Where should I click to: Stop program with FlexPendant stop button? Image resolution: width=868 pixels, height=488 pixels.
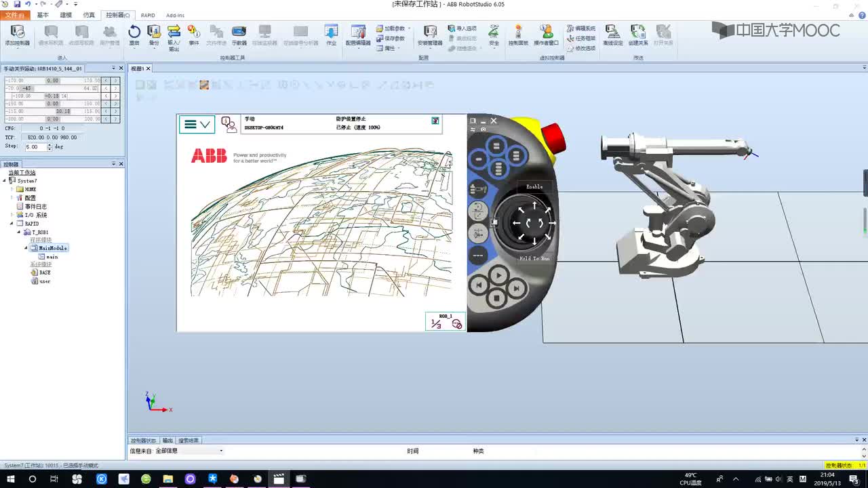(496, 298)
